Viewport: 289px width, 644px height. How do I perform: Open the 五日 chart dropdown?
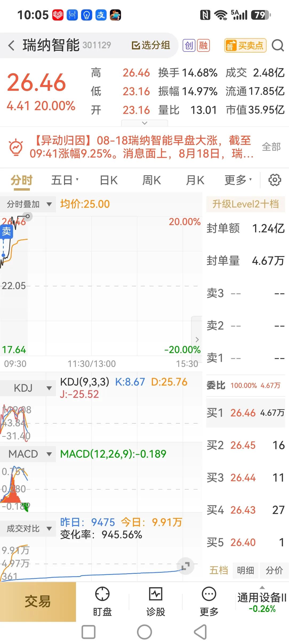pos(65,180)
